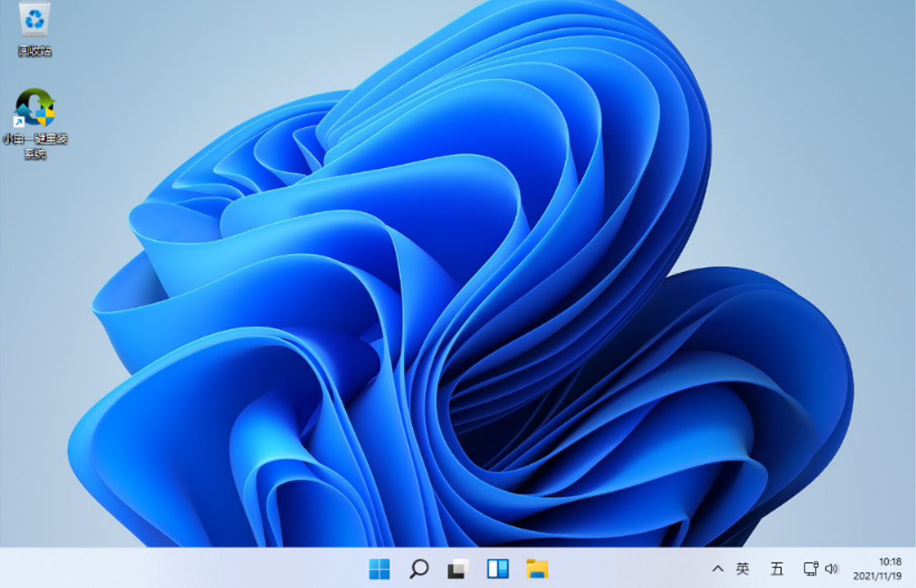Open the volume control in the tray
The width and height of the screenshot is (916, 588).
[x=831, y=568]
